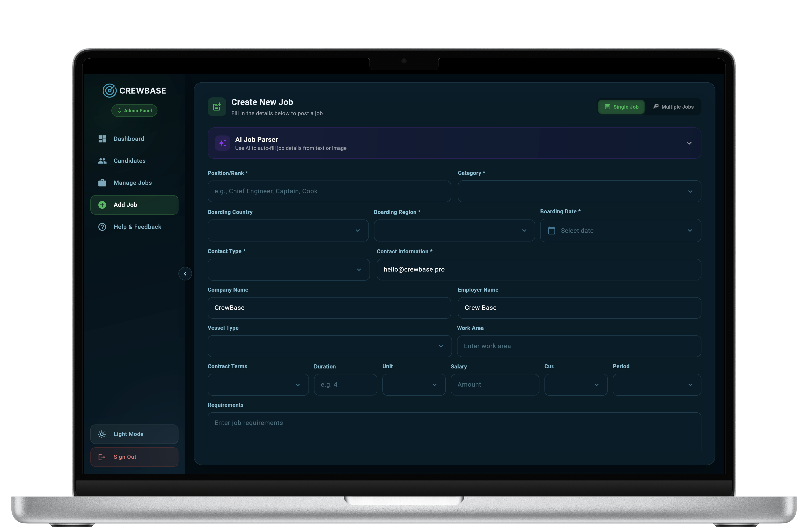This screenshot has width=808, height=532.
Task: Click the AI Job Parser sparkle icon
Action: point(222,143)
